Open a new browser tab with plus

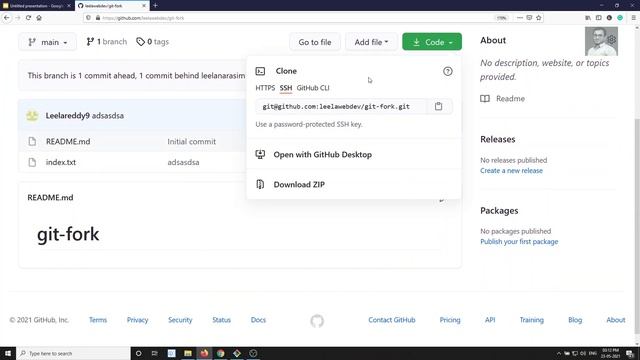pyautogui.click(x=155, y=6)
